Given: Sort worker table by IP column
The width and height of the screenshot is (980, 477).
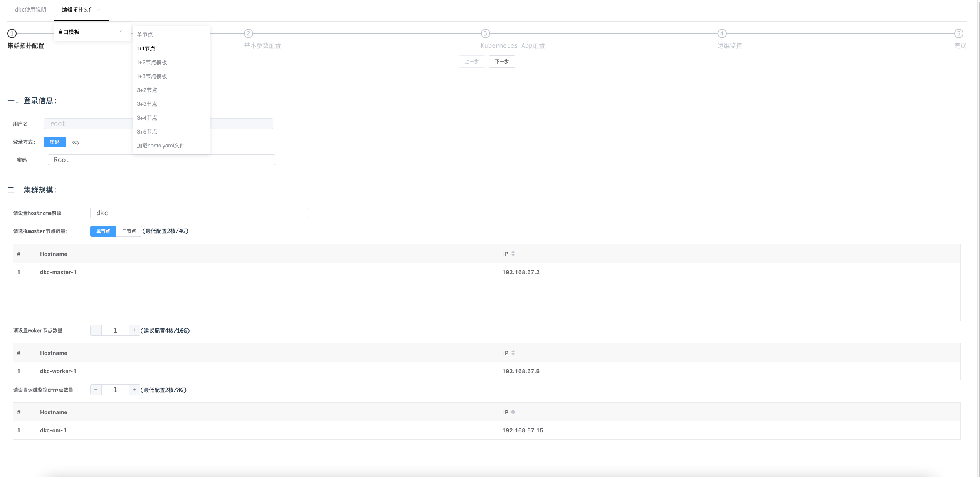Looking at the screenshot, I should click(x=513, y=353).
